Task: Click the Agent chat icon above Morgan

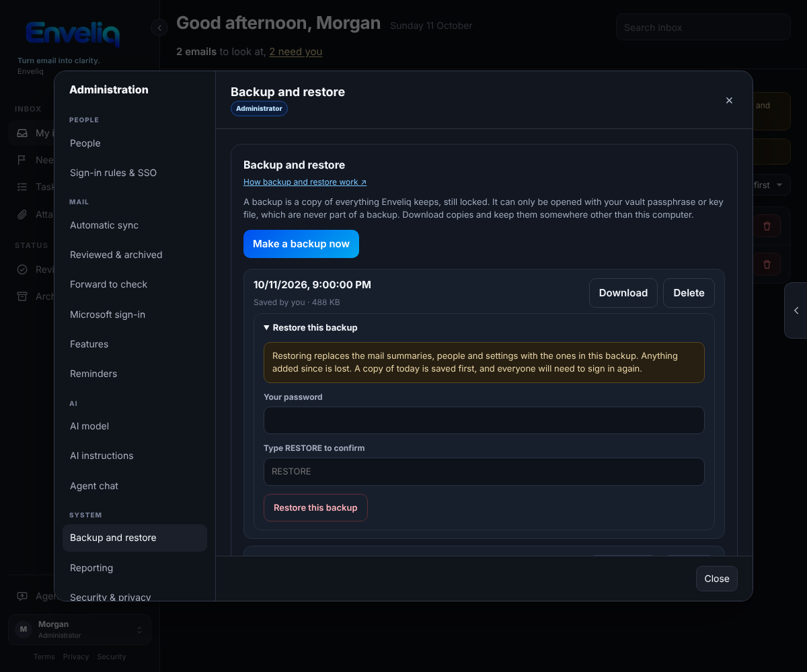Action: (22, 596)
